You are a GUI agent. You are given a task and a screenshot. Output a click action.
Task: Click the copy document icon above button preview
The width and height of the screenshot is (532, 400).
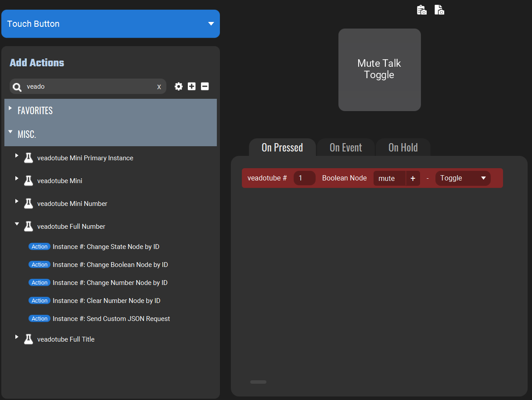tap(439, 10)
